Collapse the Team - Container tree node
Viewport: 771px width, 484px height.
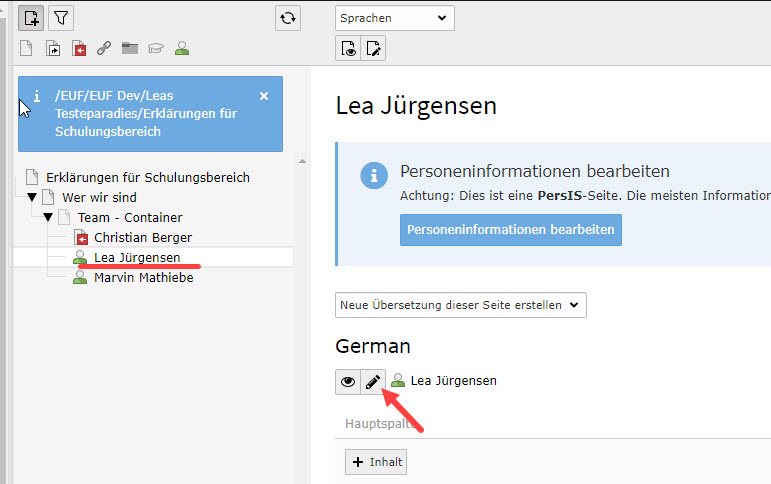48,218
